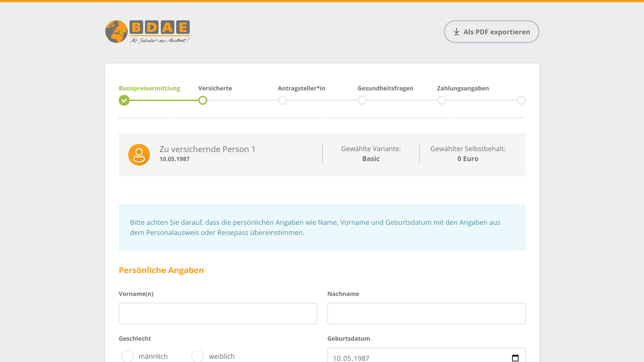Click the 0 Euro Selbstbehalt value
Screen dimensions: 644x362
coord(468,158)
